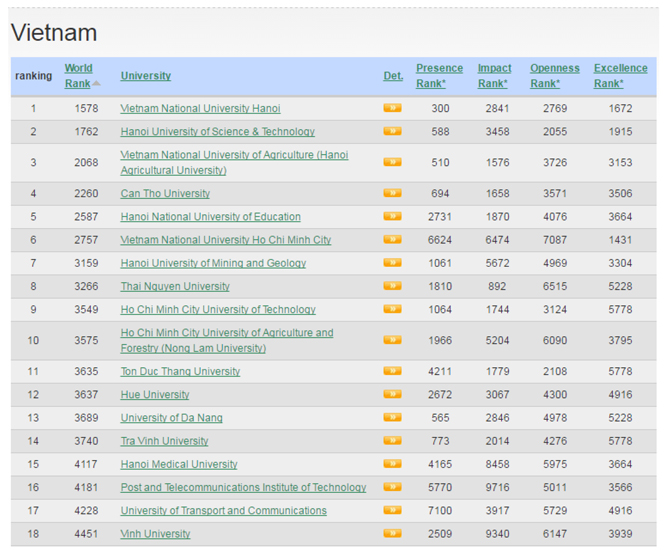This screenshot has width=669, height=550.
Task: Open Vietnam National University Ho Chi Minh City link
Action: pos(226,240)
